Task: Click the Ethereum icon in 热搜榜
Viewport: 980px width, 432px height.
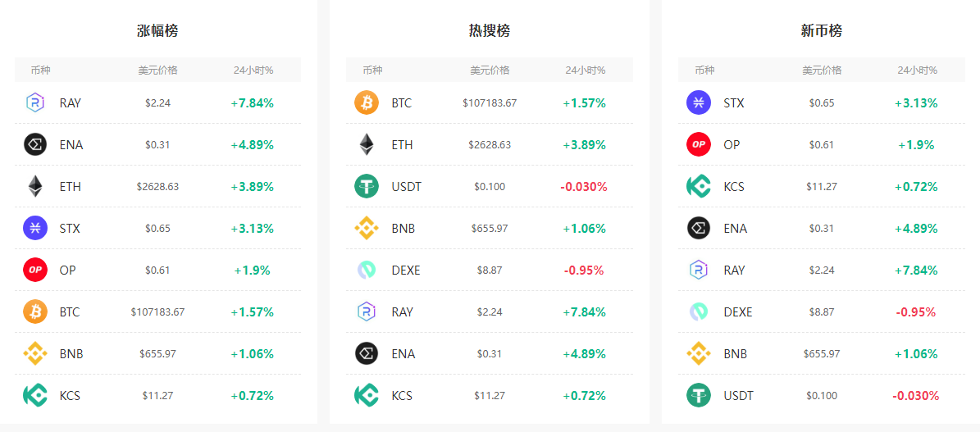Action: [x=367, y=144]
